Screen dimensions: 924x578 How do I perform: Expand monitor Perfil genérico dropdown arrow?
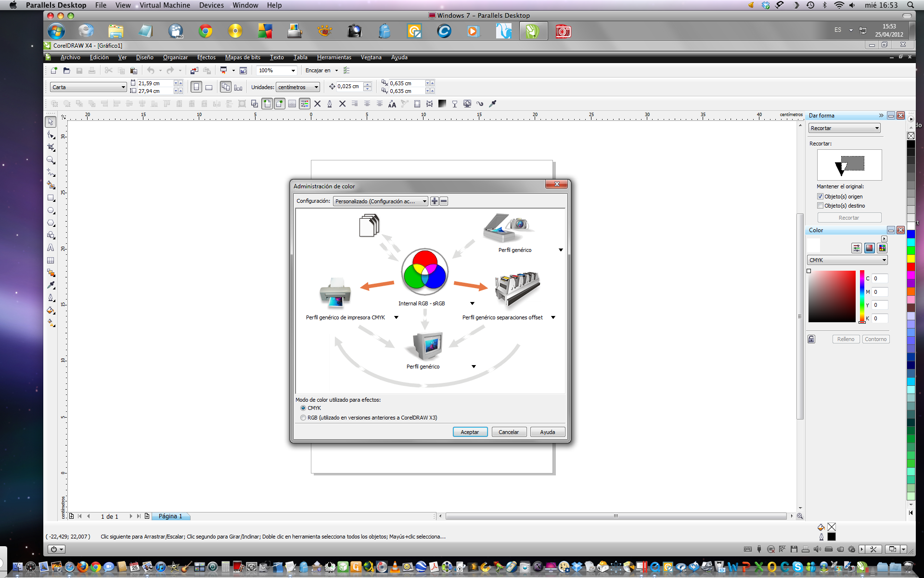coord(474,367)
